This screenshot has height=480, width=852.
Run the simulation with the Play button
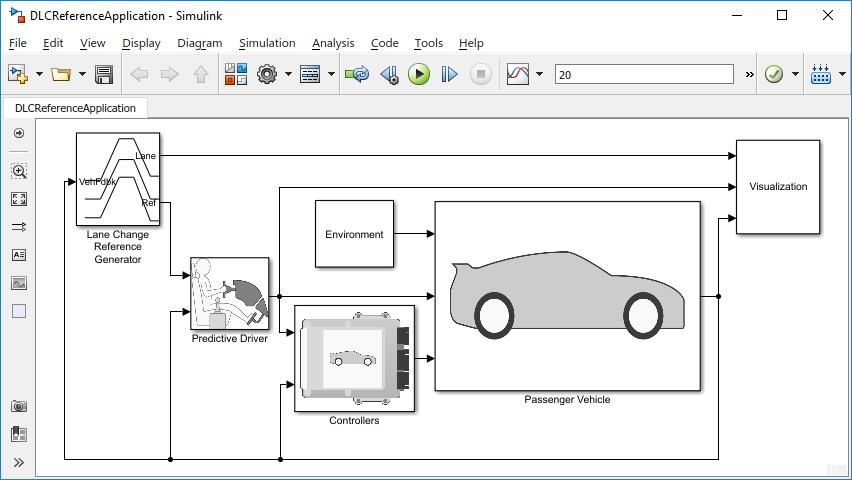419,74
